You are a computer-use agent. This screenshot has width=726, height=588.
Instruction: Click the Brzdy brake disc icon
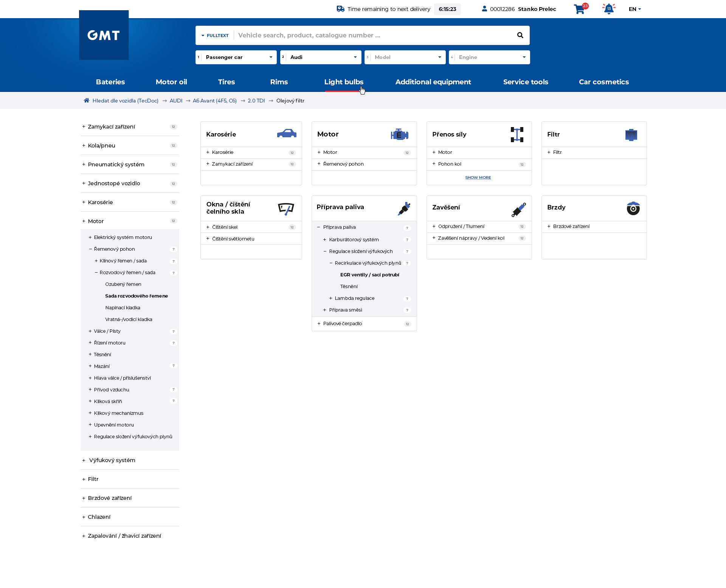point(633,208)
